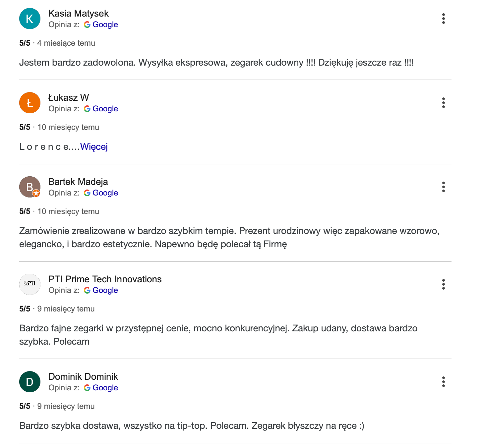The width and height of the screenshot is (483, 448).
Task: Open options menu on Dominik Dominik's review
Action: (x=443, y=382)
